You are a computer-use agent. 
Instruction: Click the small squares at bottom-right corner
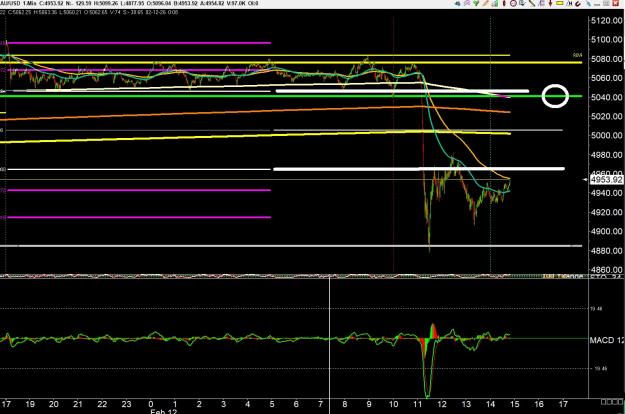point(612,401)
